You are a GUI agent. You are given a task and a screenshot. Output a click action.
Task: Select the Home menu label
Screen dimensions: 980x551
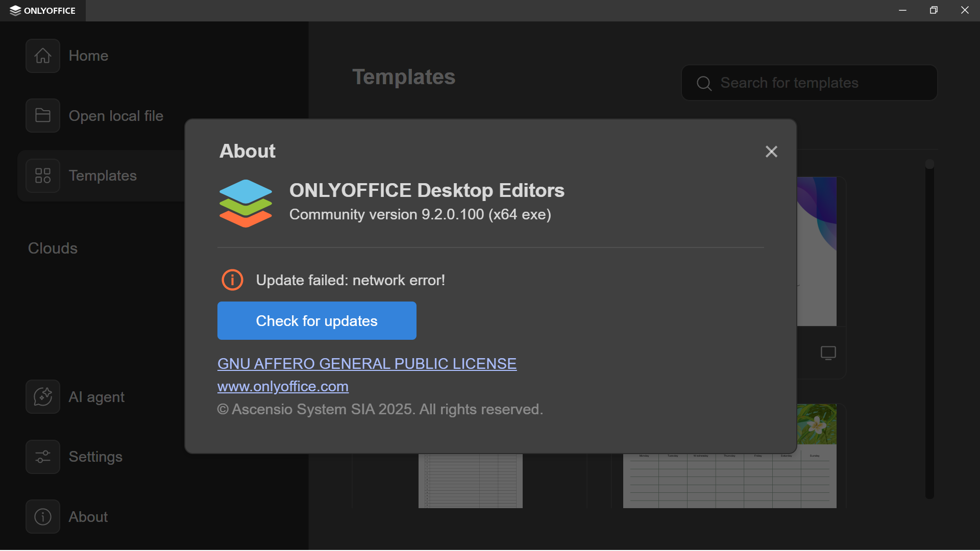coord(88,56)
